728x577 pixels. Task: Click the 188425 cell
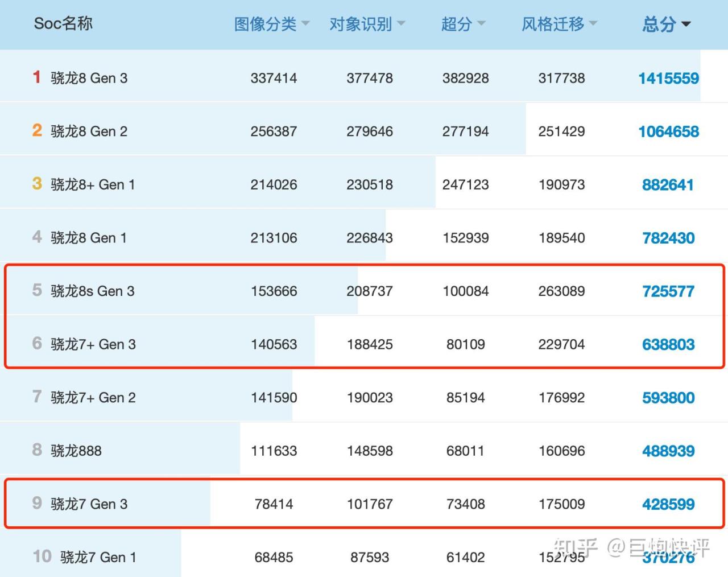coord(370,344)
